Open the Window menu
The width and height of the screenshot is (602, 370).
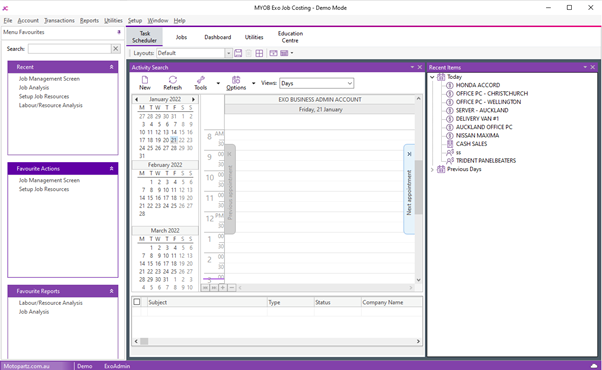pos(158,20)
